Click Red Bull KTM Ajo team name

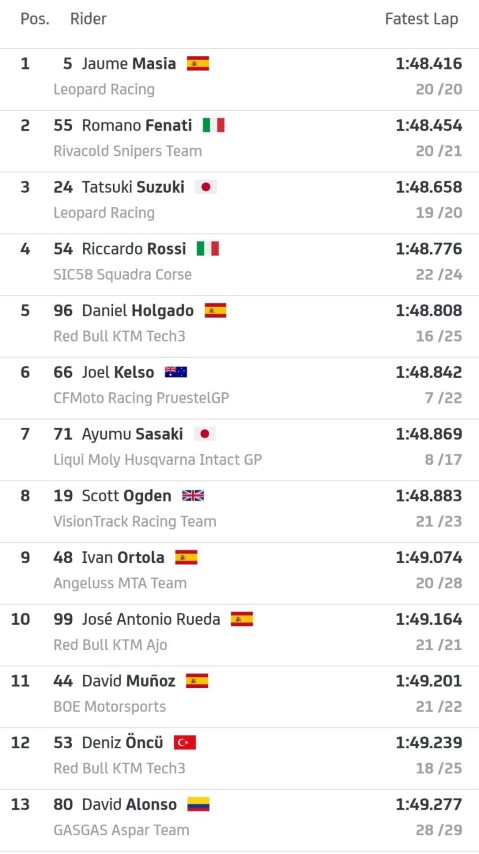pyautogui.click(x=111, y=645)
